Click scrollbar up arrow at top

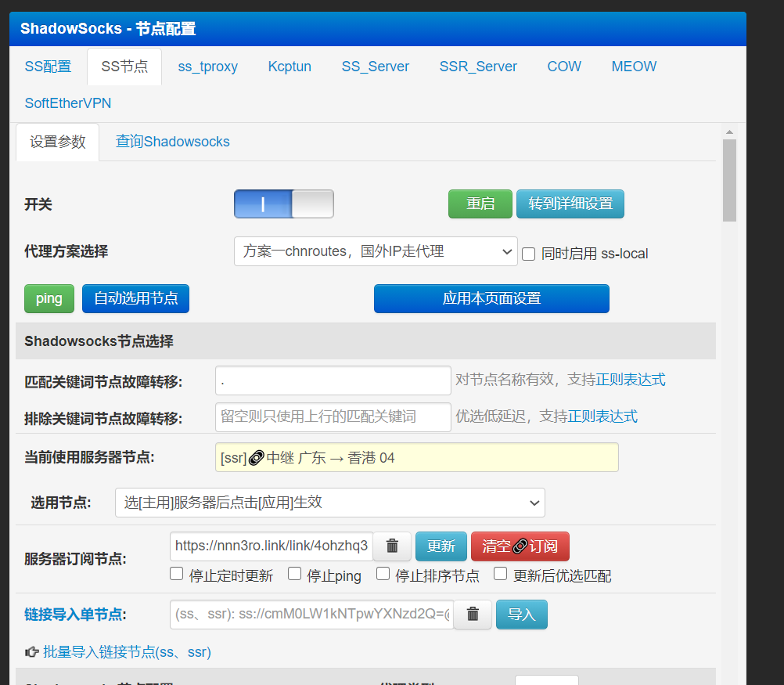click(x=729, y=132)
